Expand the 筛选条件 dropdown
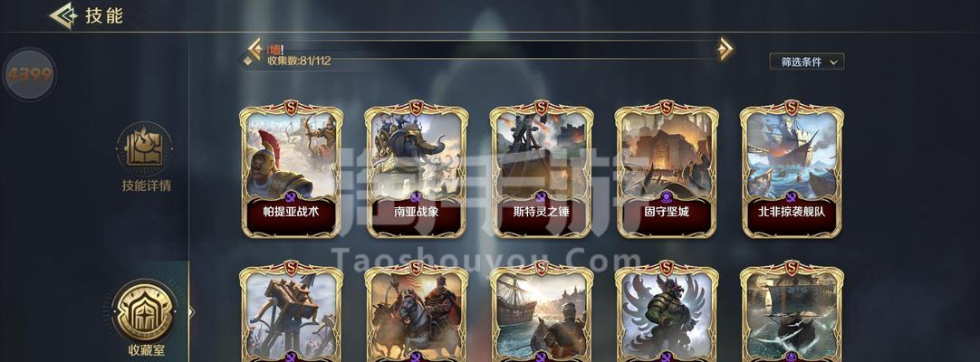The height and width of the screenshot is (362, 980). pos(807,62)
